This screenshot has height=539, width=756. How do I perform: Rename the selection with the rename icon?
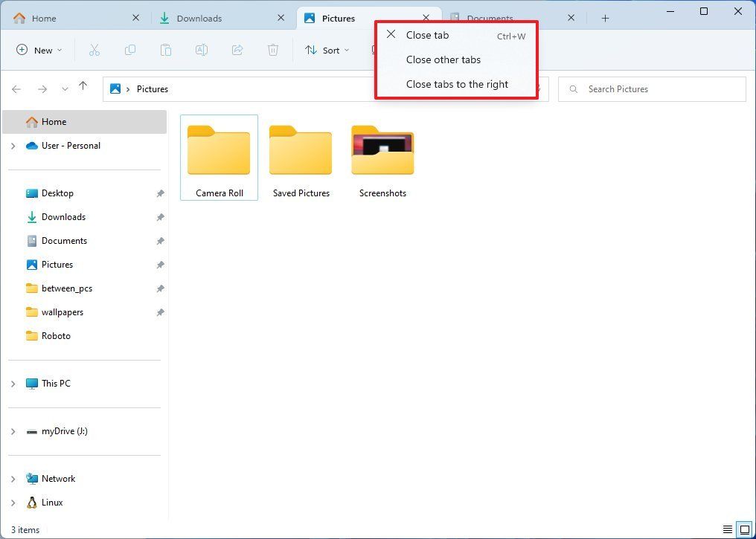tap(202, 50)
